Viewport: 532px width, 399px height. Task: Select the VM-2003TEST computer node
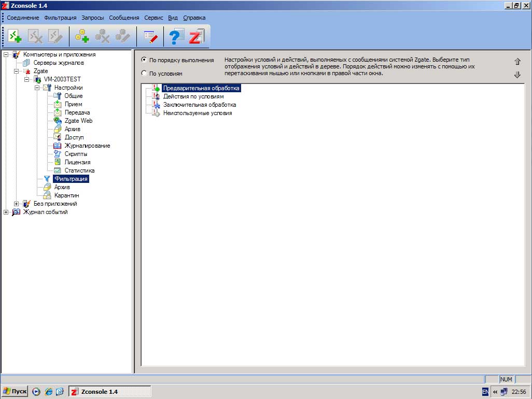pos(62,79)
